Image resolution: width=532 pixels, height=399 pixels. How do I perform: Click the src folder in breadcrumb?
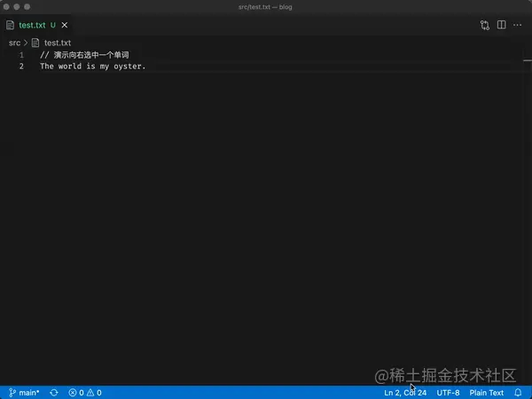coord(14,42)
